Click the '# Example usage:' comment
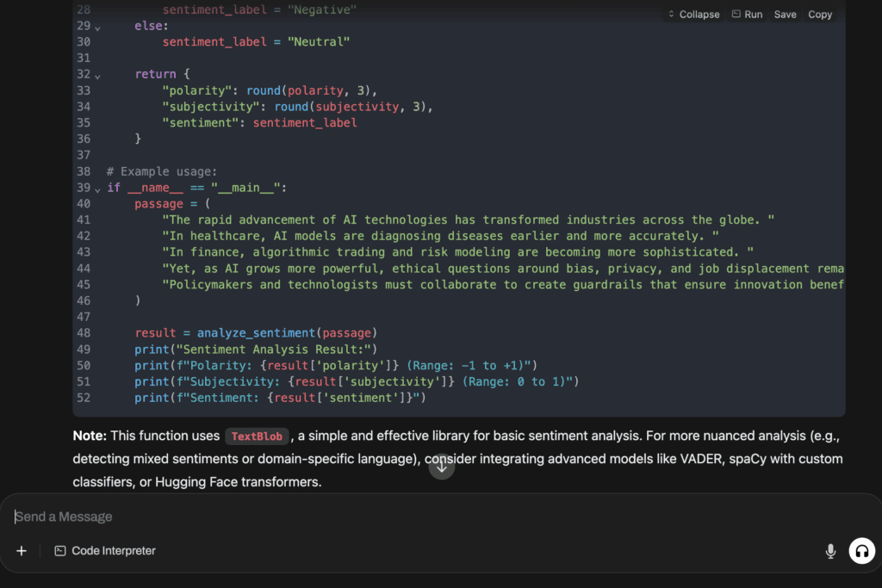Screen dimensions: 882x588 tap(162, 171)
